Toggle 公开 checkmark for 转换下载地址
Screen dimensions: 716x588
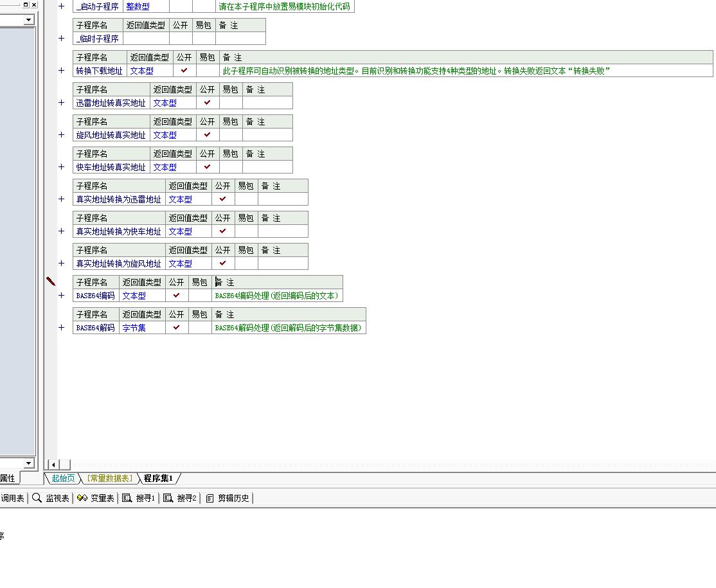[x=184, y=70]
